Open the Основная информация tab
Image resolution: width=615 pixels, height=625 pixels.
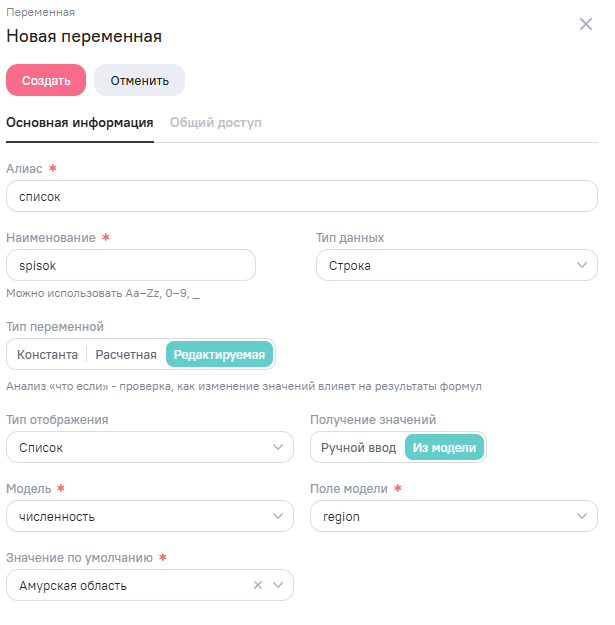80,123
